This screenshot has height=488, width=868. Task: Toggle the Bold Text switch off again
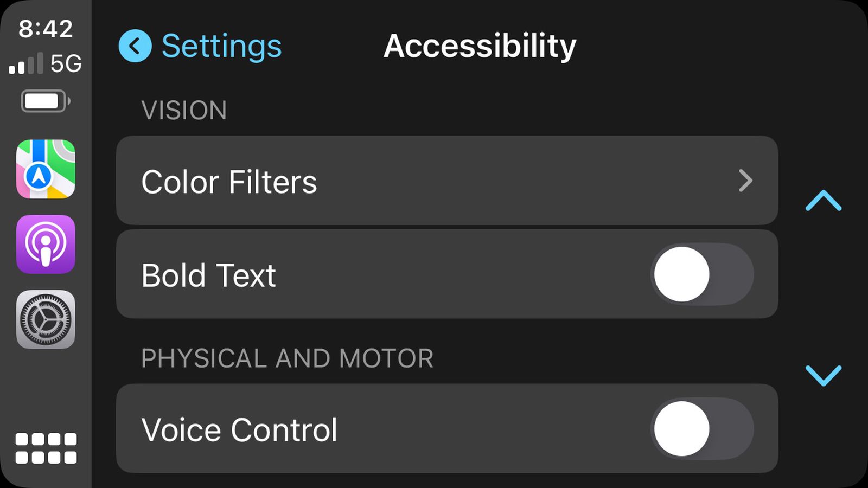coord(703,274)
